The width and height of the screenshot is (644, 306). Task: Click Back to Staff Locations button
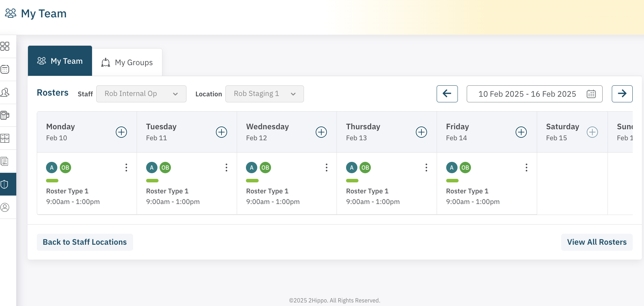coord(85,242)
